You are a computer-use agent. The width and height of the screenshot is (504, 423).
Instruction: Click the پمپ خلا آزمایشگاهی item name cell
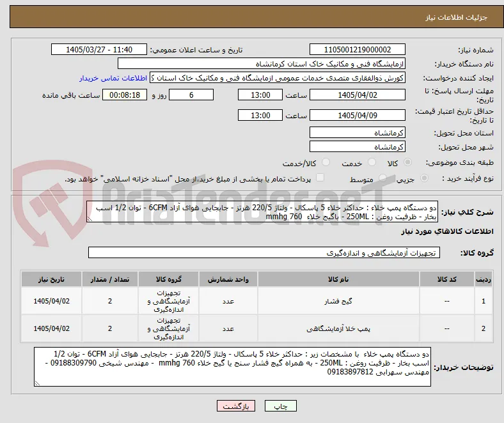pos(338,328)
